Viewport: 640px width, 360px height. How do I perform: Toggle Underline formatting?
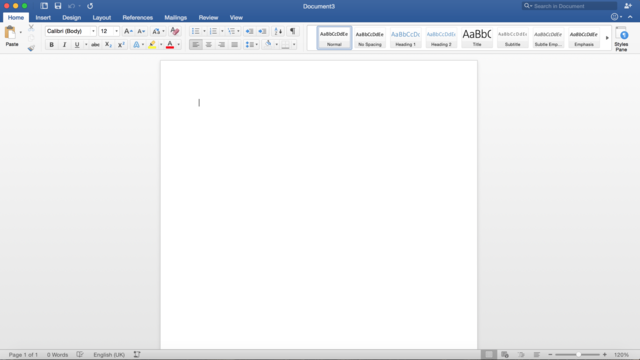pyautogui.click(x=77, y=44)
